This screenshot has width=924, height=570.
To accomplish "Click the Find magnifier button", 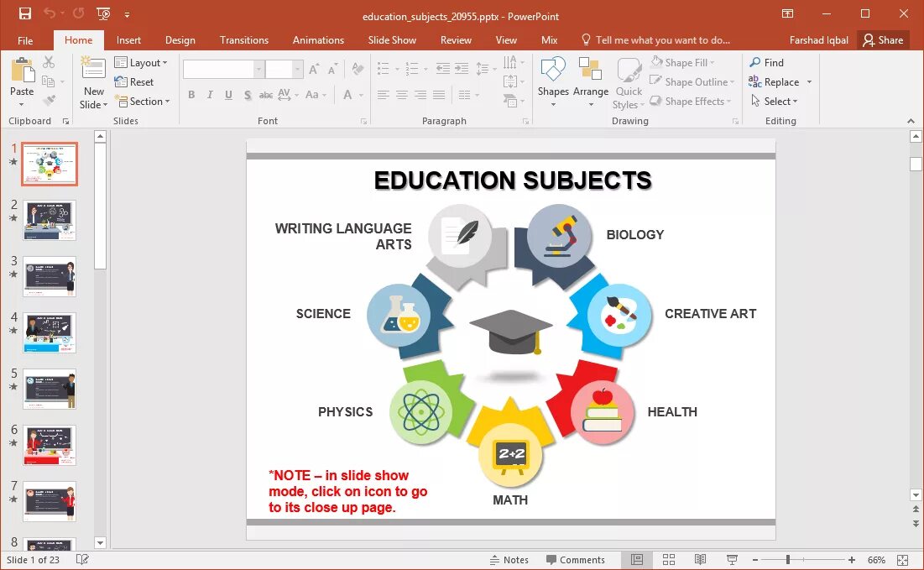I will click(767, 62).
